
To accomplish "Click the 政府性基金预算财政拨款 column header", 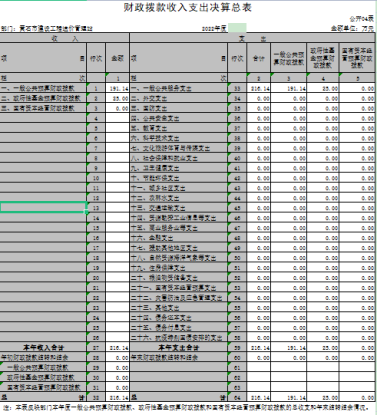I will (x=322, y=58).
